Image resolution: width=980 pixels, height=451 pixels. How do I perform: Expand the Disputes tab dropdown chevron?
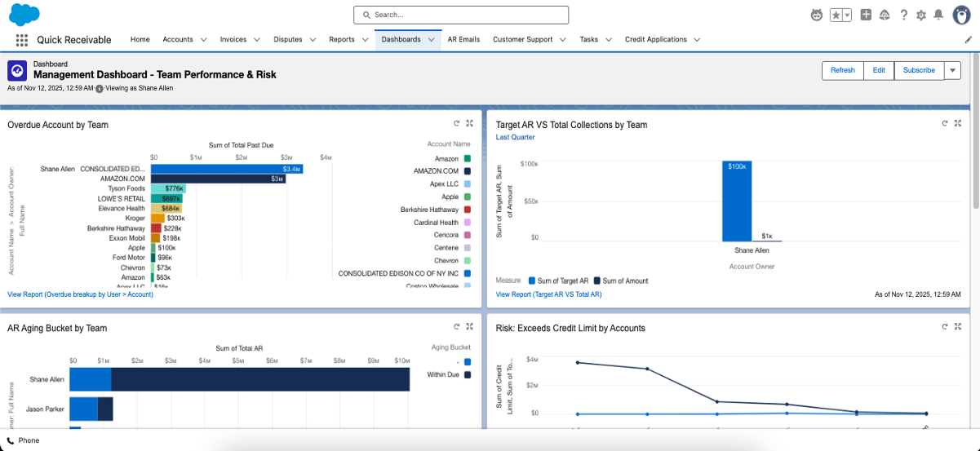(x=313, y=39)
